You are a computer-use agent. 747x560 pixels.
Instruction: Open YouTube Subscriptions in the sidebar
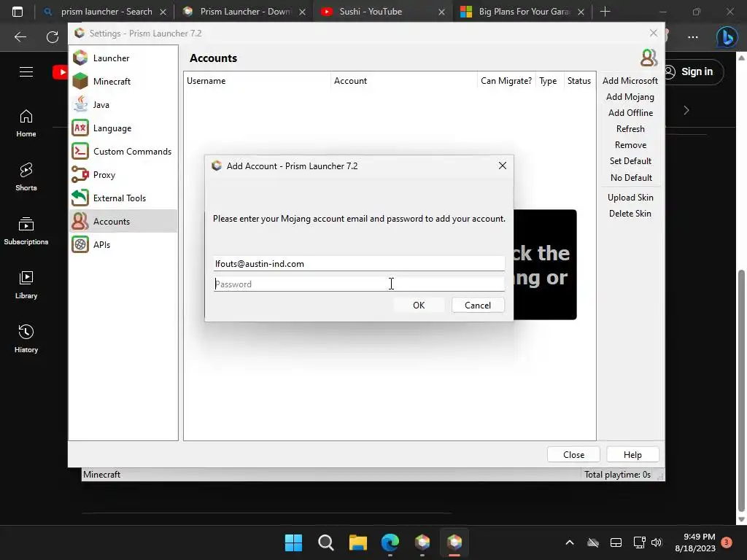(x=26, y=231)
